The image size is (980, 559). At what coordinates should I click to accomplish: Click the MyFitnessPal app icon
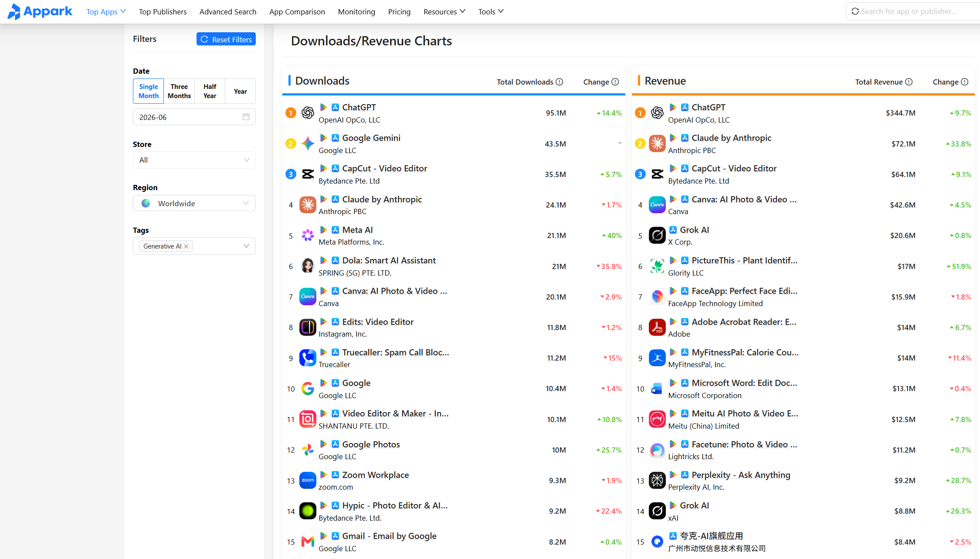point(657,358)
